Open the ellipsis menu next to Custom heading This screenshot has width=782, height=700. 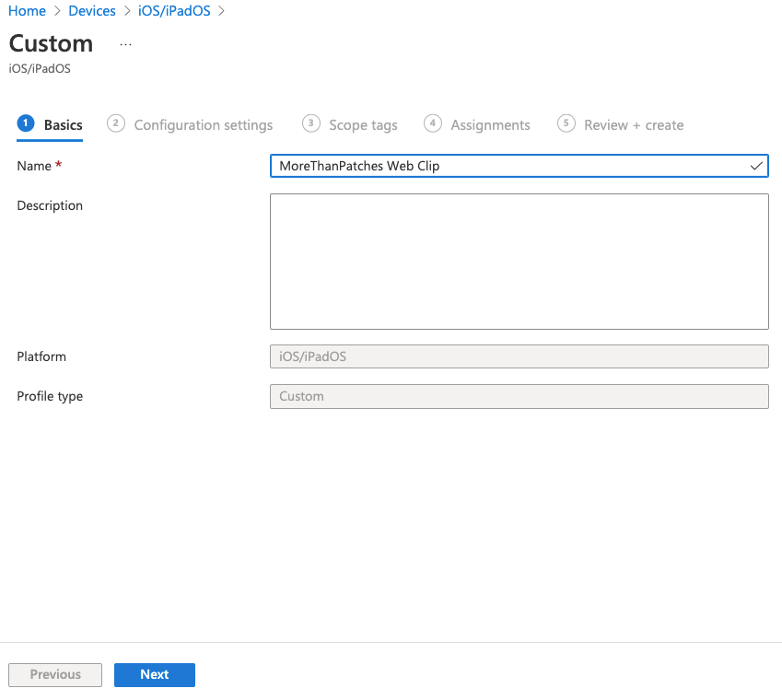click(125, 42)
